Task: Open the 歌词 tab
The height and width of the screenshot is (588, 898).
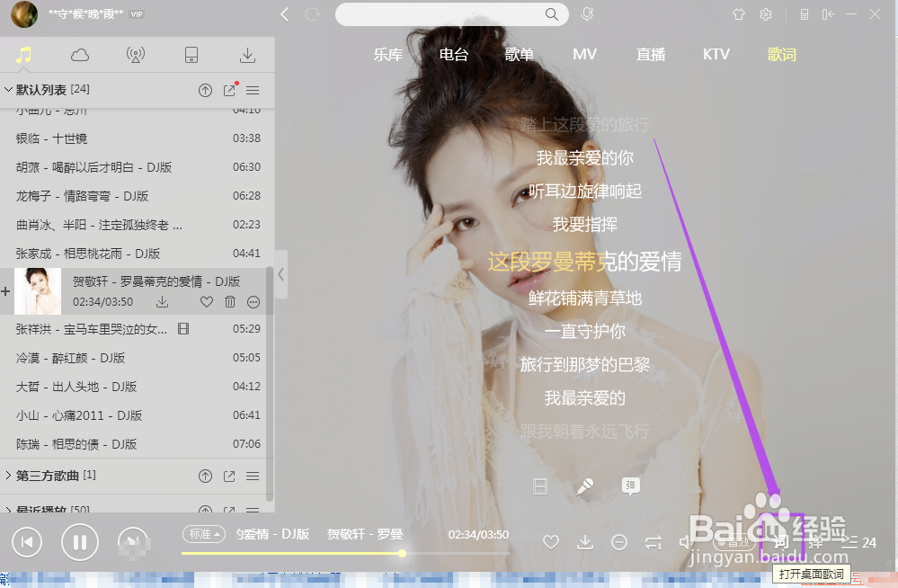Action: pos(782,55)
